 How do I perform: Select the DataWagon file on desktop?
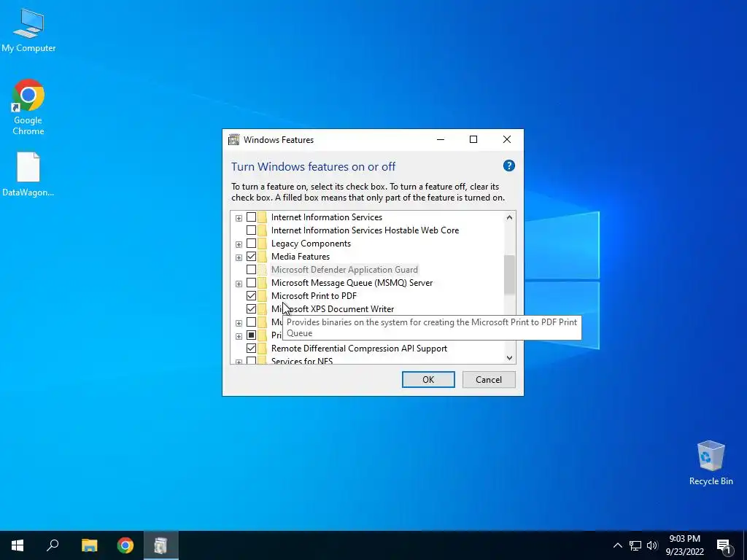[x=28, y=174]
